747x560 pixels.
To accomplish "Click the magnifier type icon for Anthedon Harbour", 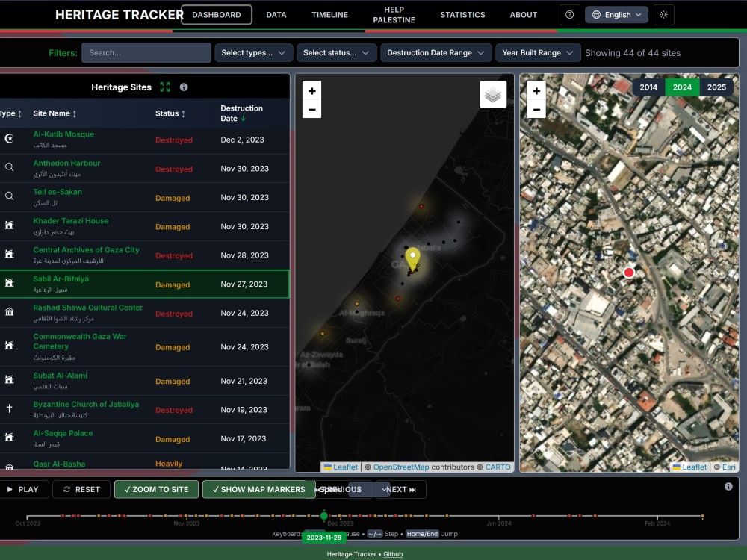I will click(x=9, y=167).
